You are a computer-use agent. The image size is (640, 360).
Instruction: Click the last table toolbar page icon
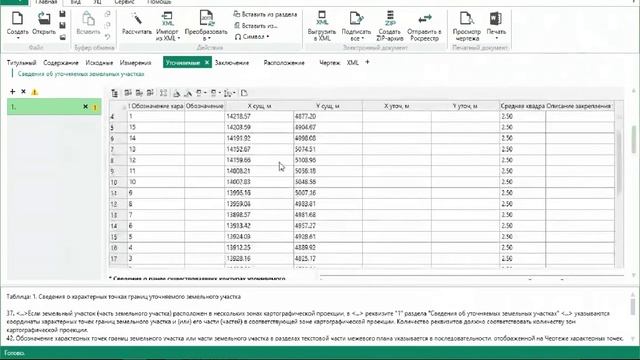[244, 93]
